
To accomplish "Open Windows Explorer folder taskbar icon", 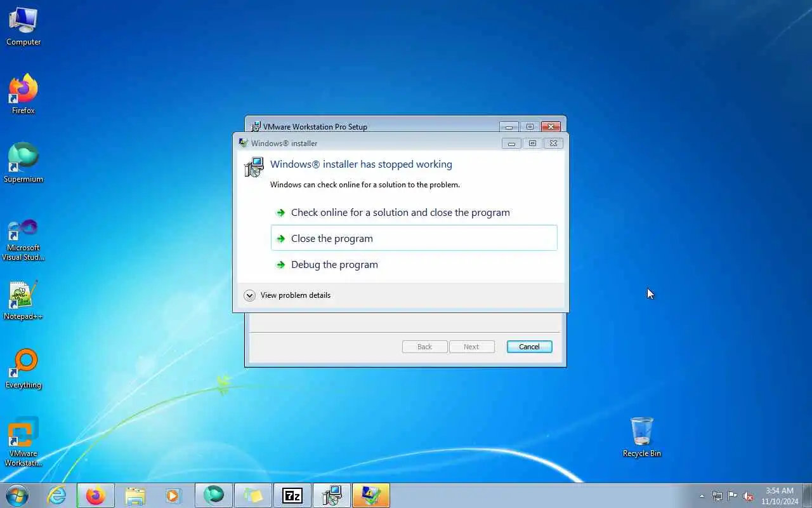I will 135,495.
